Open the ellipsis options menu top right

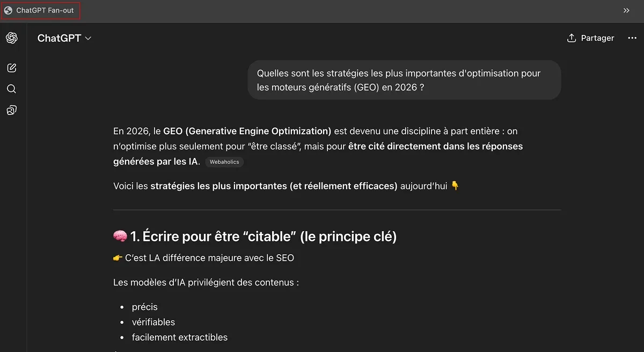pyautogui.click(x=632, y=38)
